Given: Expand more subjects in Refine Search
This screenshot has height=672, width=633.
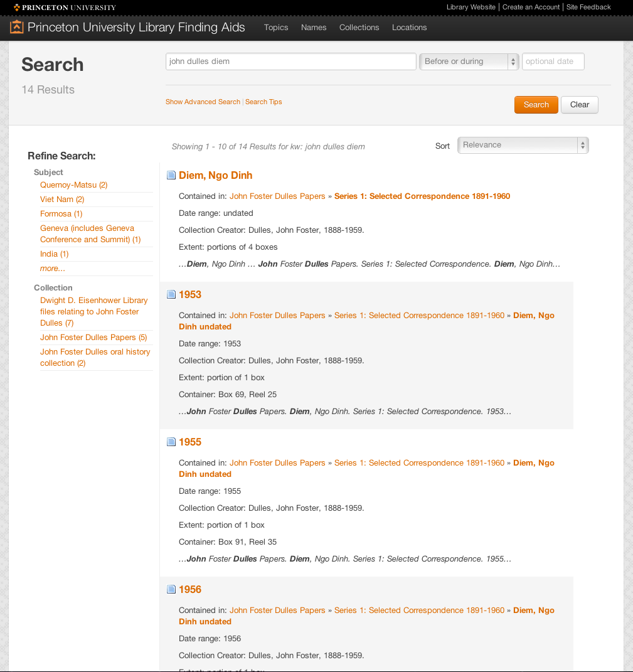Looking at the screenshot, I should pyautogui.click(x=52, y=269).
